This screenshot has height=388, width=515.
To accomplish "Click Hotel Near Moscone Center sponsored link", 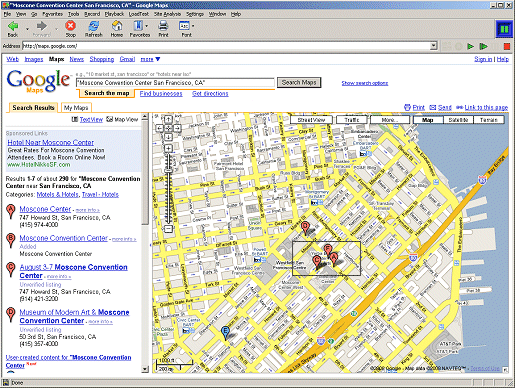I will [51, 142].
